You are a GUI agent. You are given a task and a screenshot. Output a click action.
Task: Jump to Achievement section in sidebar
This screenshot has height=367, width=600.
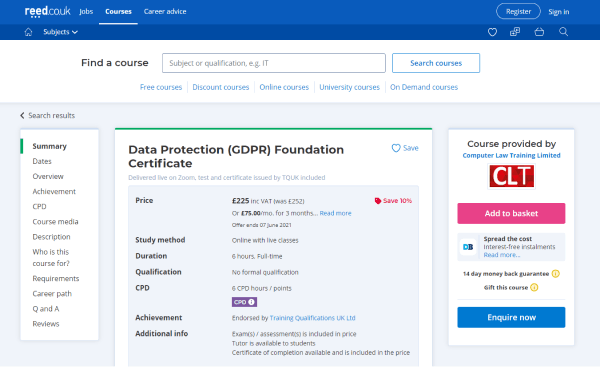(54, 192)
